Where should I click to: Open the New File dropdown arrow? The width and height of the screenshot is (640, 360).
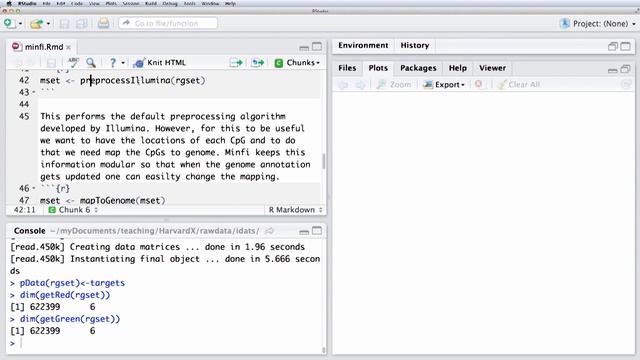tap(20, 24)
